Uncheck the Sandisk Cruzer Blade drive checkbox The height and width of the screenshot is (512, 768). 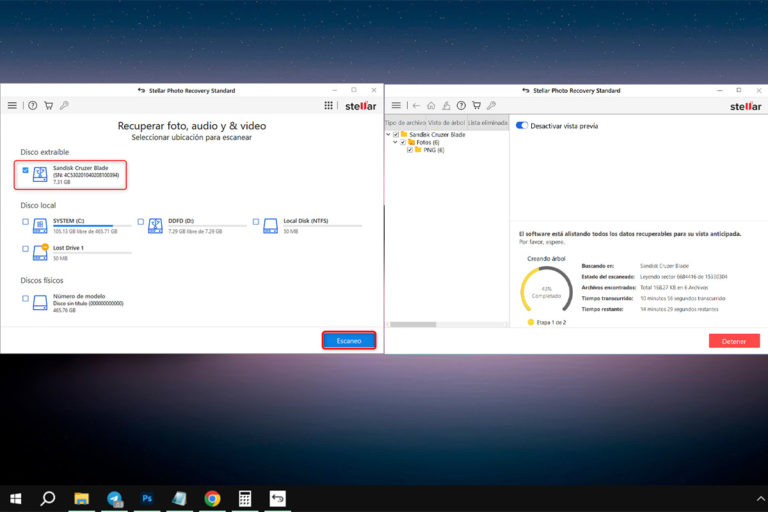(25, 170)
